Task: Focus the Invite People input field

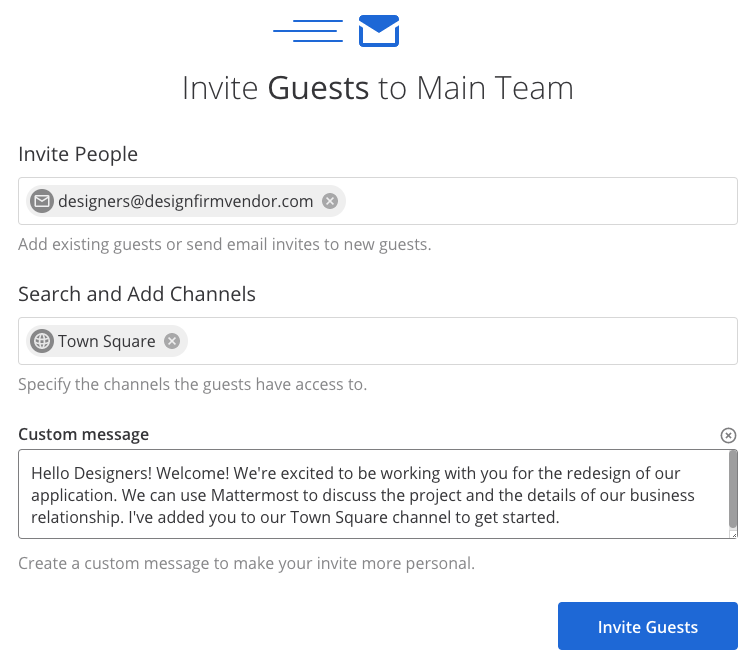Action: [x=540, y=201]
